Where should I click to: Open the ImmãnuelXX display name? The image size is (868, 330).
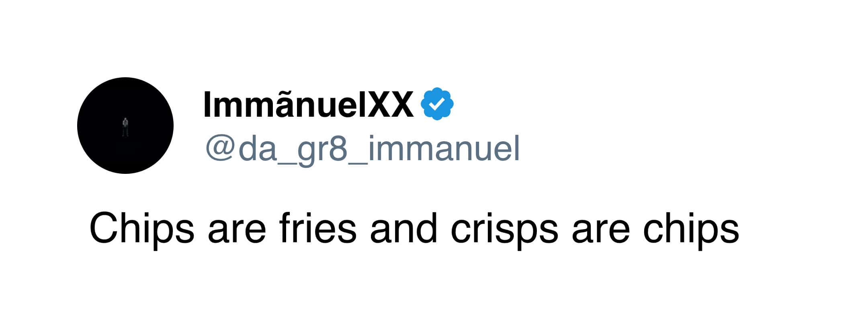pos(308,105)
